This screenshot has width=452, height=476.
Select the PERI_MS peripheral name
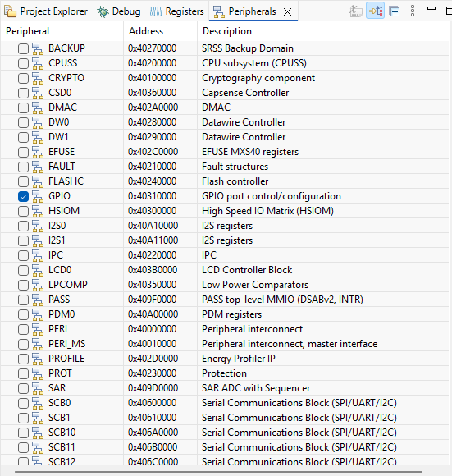tap(67, 344)
